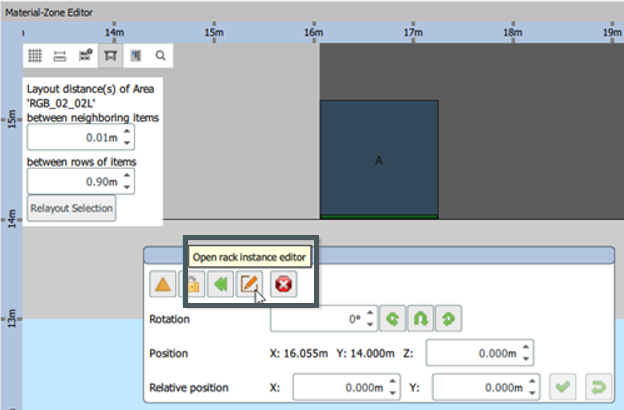Image resolution: width=624 pixels, height=410 pixels.
Task: Click the grid view icon in the toolbar
Action: (x=35, y=56)
